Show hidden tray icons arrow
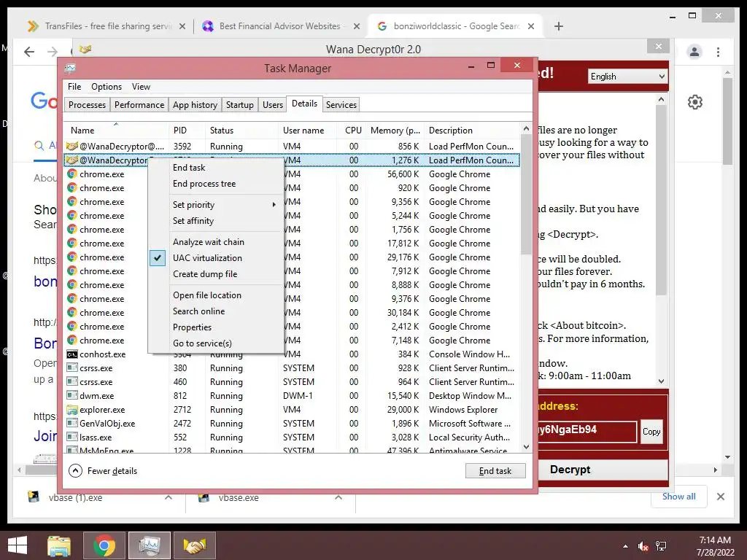The image size is (747, 560). [625, 546]
